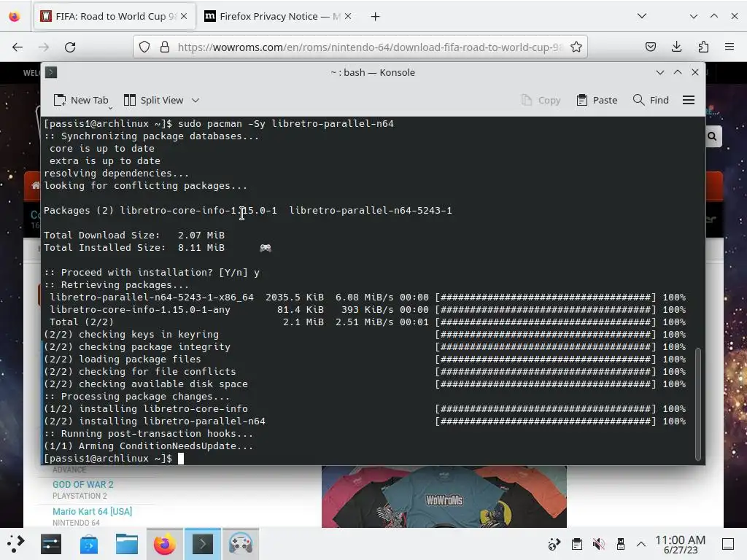Image resolution: width=747 pixels, height=560 pixels.
Task: Close the Firefox Privacy Notice tab
Action: [x=348, y=16]
